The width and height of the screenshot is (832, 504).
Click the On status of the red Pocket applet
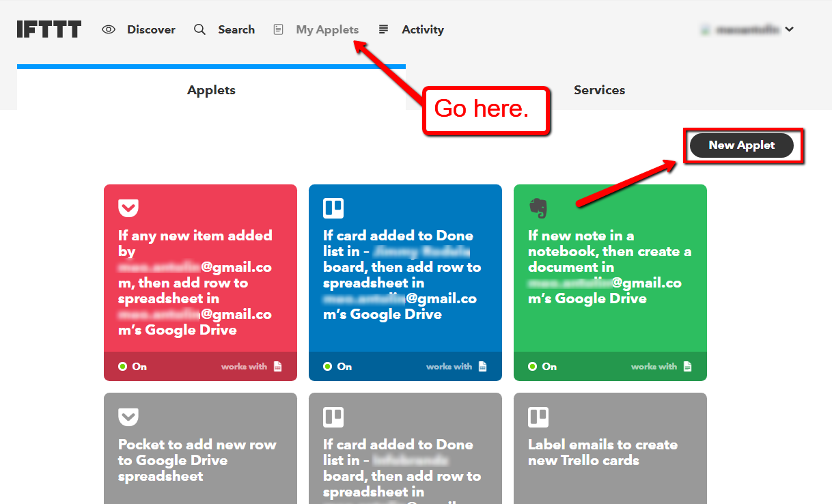133,367
